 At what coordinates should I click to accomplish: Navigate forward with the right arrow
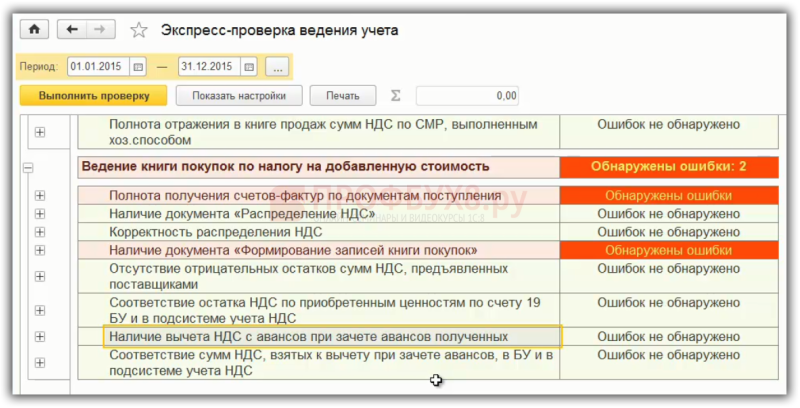pyautogui.click(x=100, y=30)
